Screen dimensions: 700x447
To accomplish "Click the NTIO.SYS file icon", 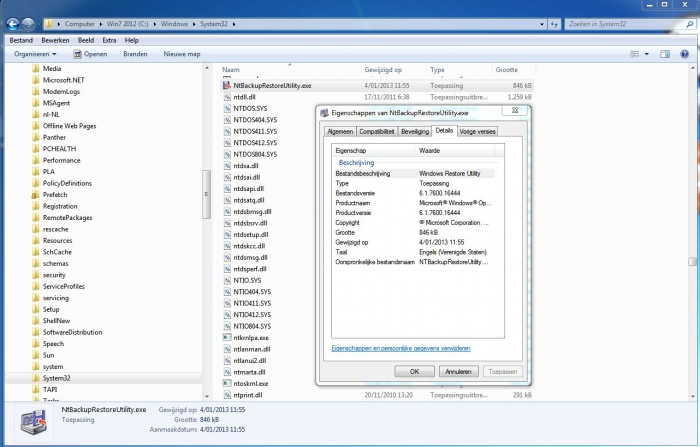I will (227, 280).
